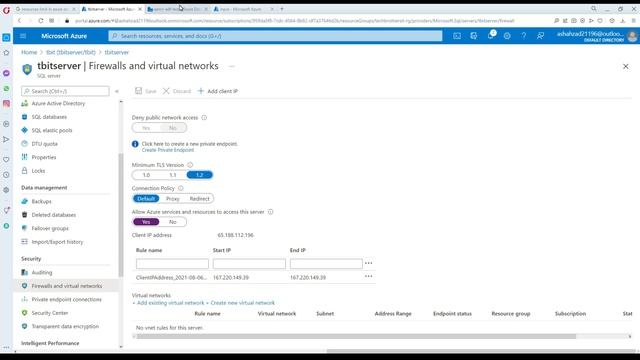Screen dimensions: 640x360
Task: Open the feedback icon in top bar
Action: click(x=540, y=36)
